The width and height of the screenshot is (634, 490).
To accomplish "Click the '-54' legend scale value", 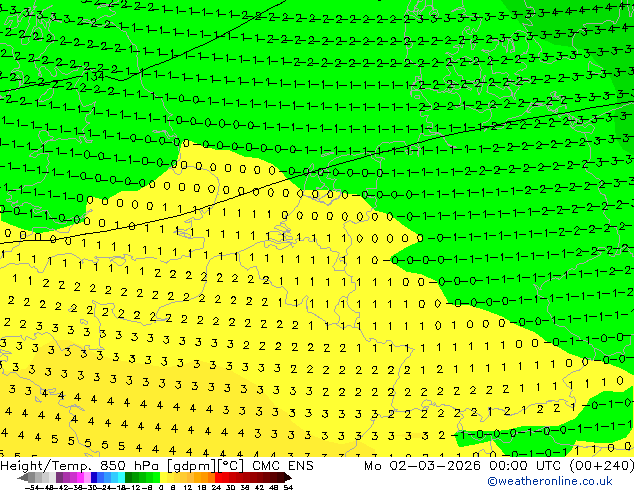I will click(32, 488).
